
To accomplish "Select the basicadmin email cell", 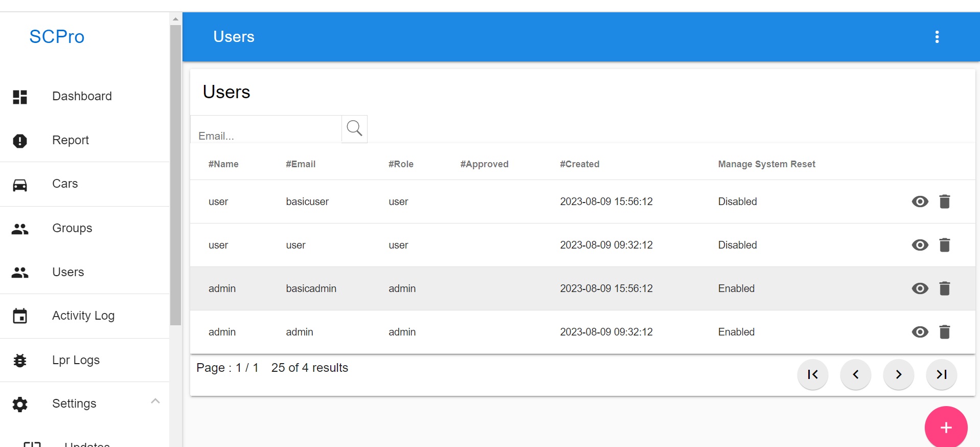I will tap(311, 288).
